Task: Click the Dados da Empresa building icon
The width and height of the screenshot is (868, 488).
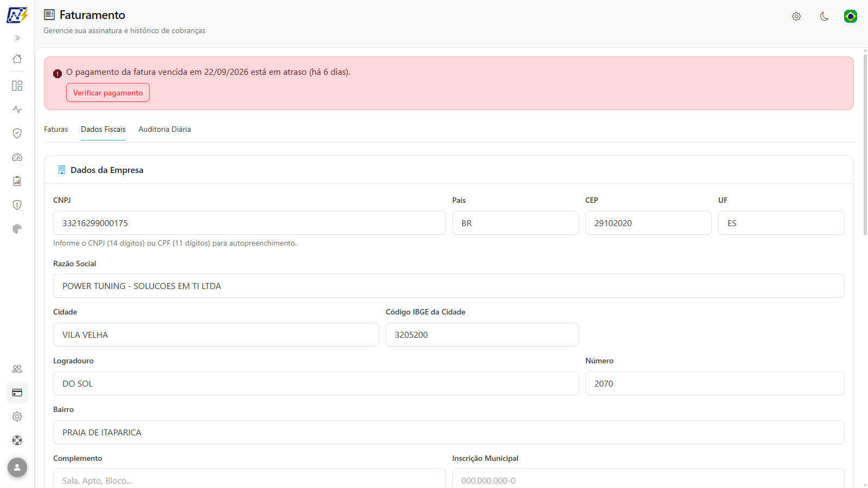Action: [62, 170]
